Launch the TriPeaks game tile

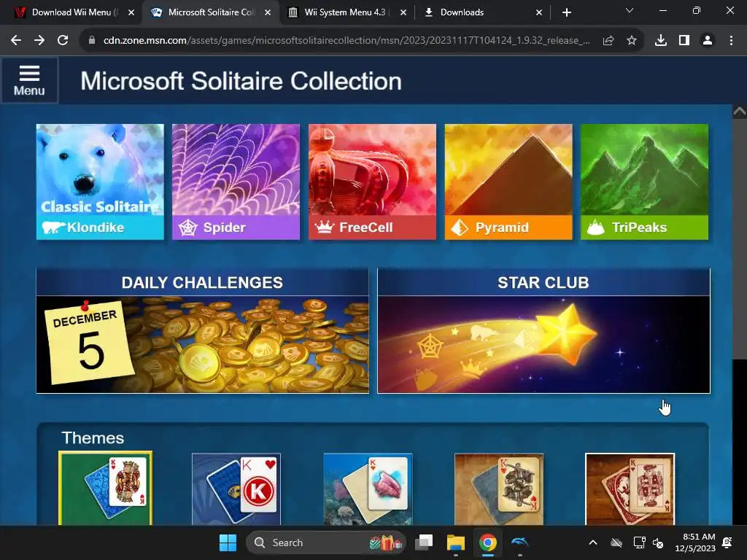644,182
